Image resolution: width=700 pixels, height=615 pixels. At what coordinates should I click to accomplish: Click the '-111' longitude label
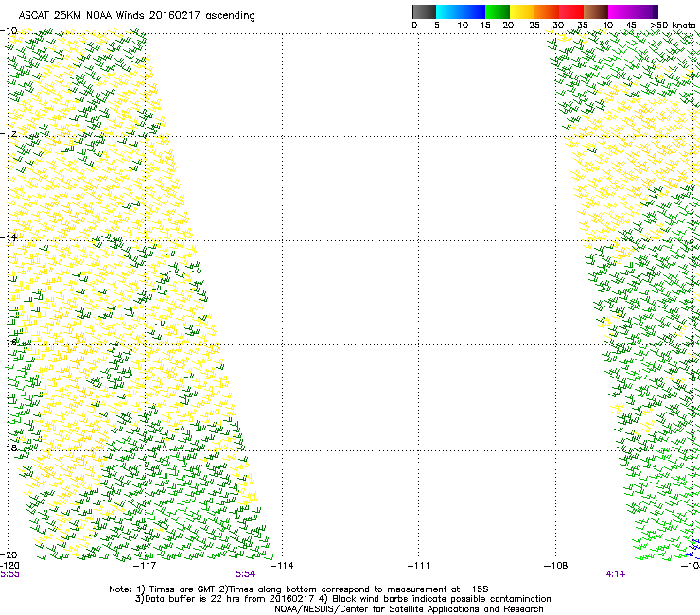[x=419, y=566]
